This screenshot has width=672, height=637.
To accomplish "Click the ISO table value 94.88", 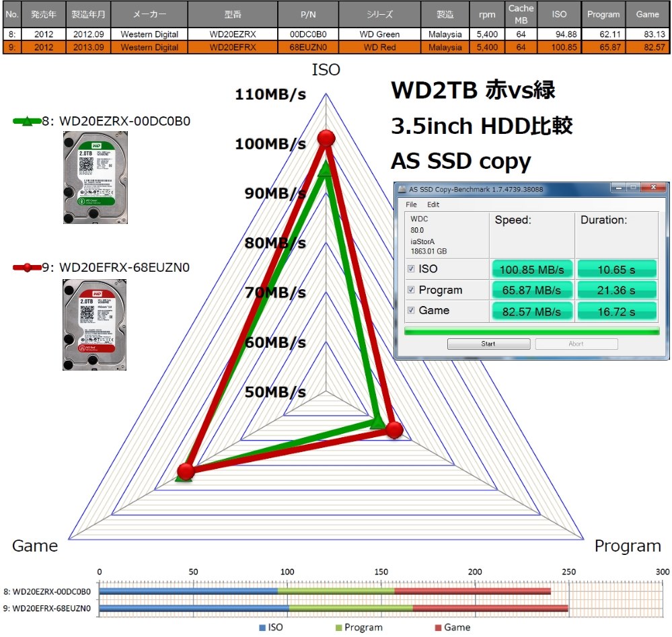I will click(x=559, y=34).
